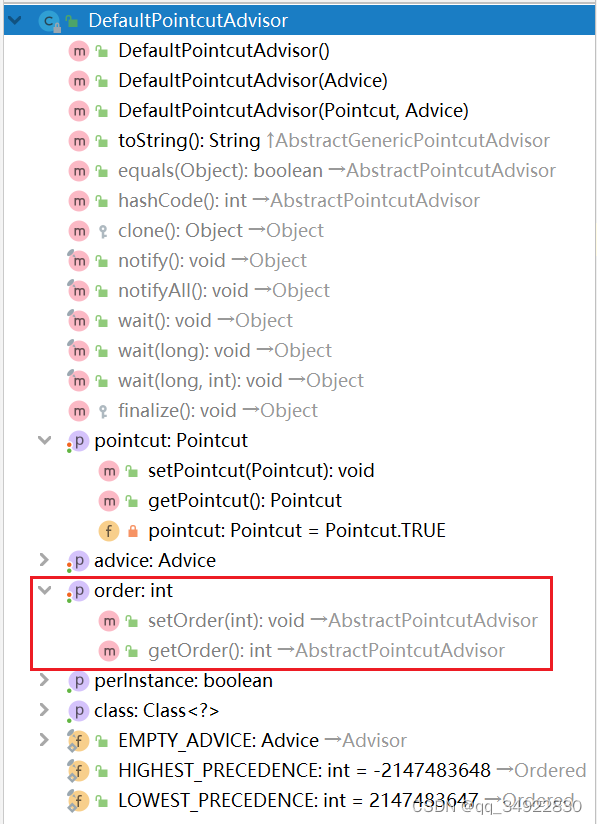Select the field icon for pointcut: Pointcut = Pointcut.TRUE

[x=109, y=531]
